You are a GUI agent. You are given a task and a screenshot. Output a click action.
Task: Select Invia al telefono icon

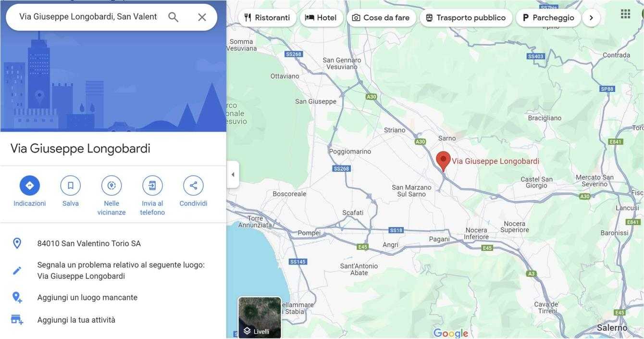click(x=152, y=186)
